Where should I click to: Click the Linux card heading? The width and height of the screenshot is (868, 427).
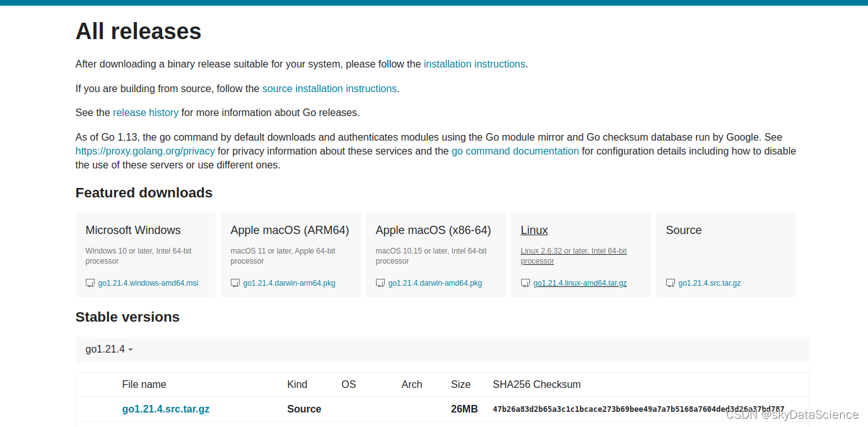tap(534, 230)
